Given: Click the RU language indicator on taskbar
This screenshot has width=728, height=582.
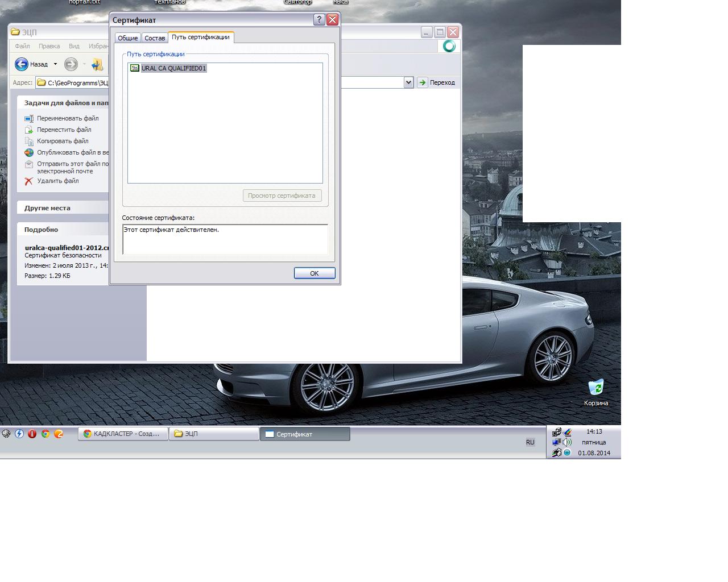Looking at the screenshot, I should [530, 442].
